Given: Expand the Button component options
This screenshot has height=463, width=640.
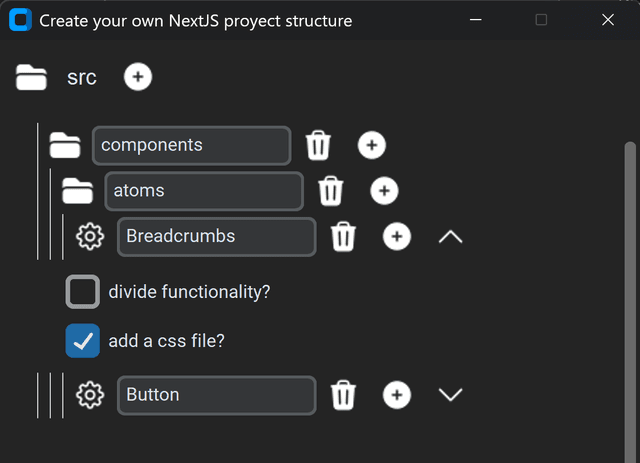Looking at the screenshot, I should click(451, 395).
